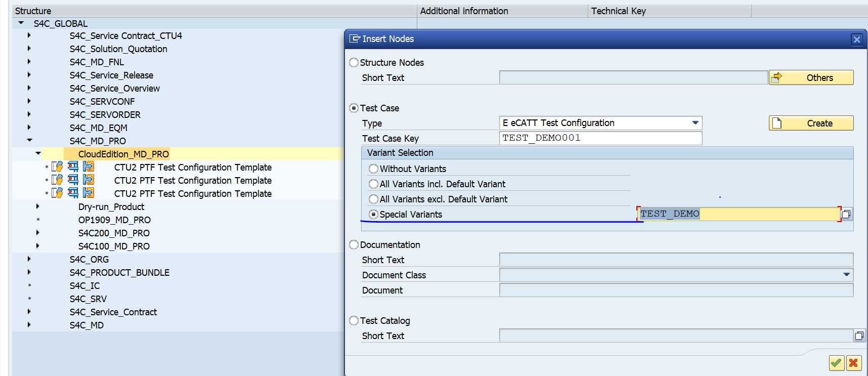Choose All Variants excl. Default Variant
Screen dimensions: 868x376
[x=374, y=199]
